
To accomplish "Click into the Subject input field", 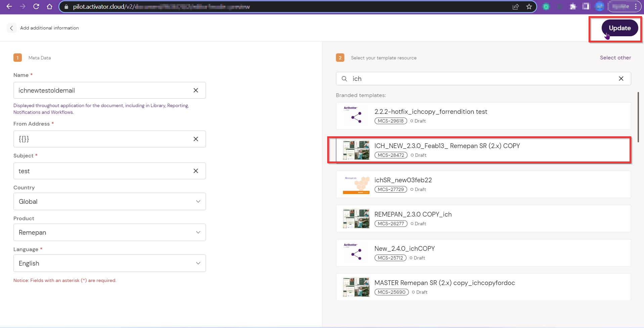I will (101, 171).
